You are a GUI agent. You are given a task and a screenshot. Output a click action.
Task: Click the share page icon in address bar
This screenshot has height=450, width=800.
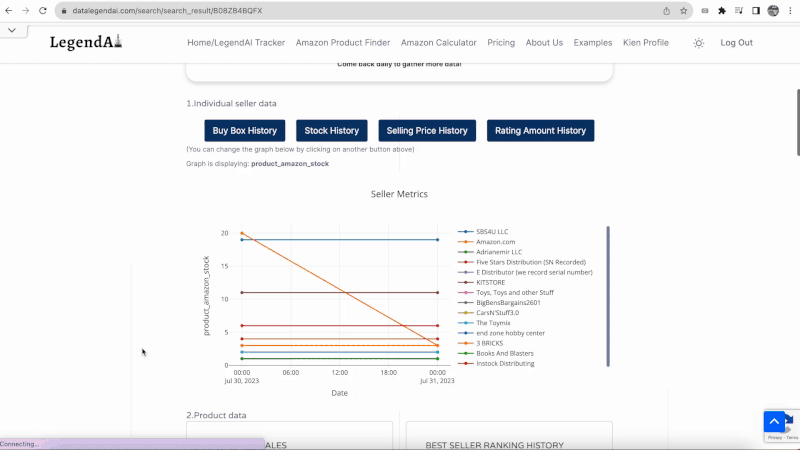pos(666,11)
